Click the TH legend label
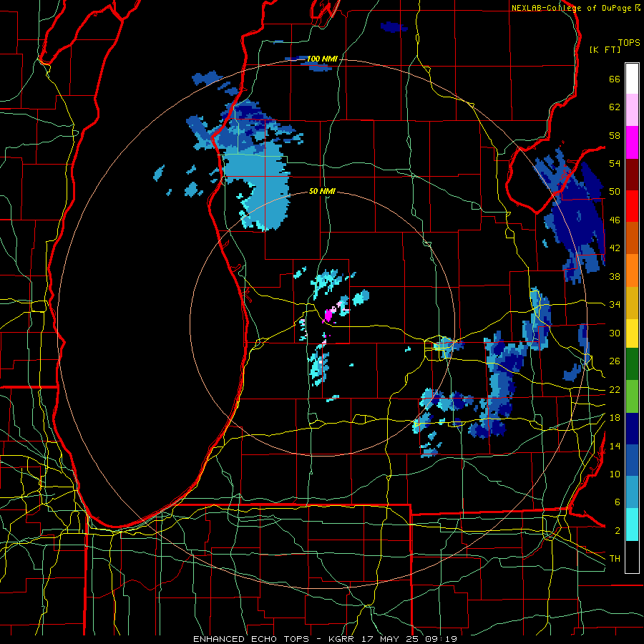The height and width of the screenshot is (644, 644). (x=615, y=559)
